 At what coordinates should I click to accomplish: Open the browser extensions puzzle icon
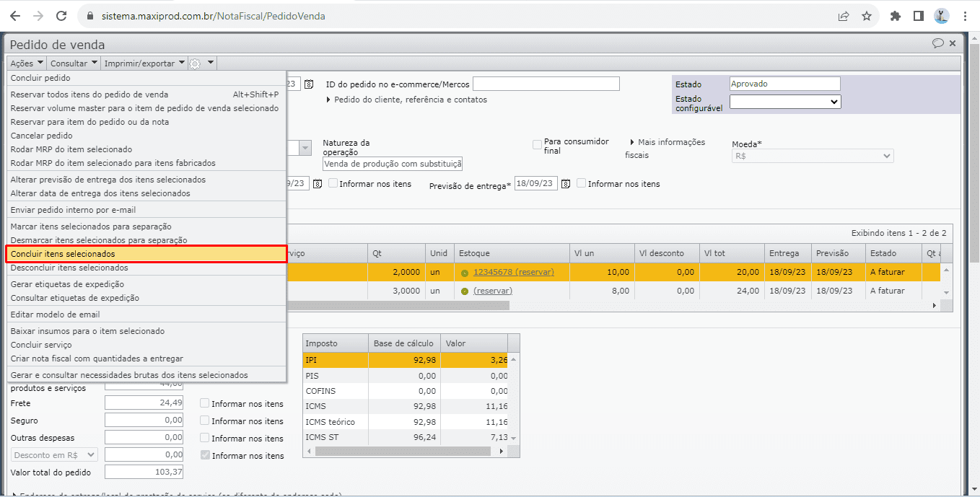point(896,16)
